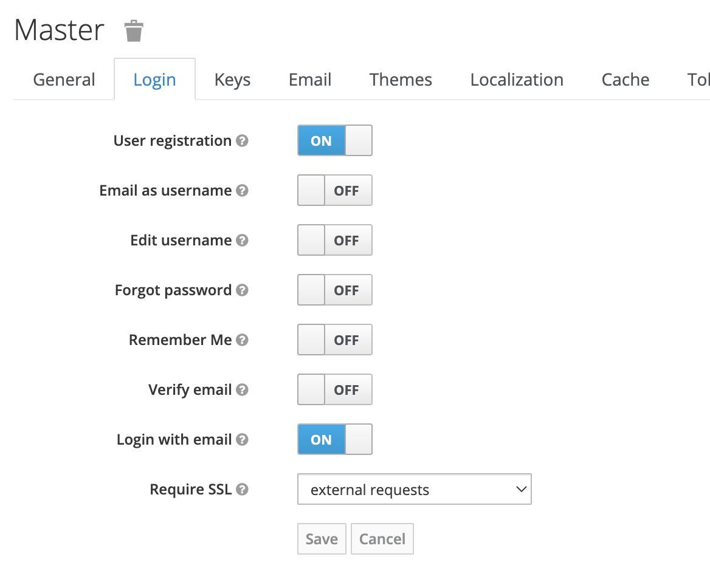Click help icon beside Edit username

click(242, 241)
